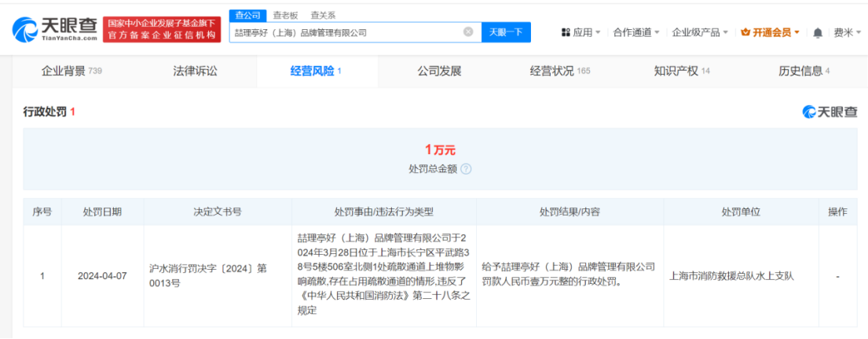
Task: Click the 国家中小企业发展子基金旗下 red badge
Action: pos(162,29)
